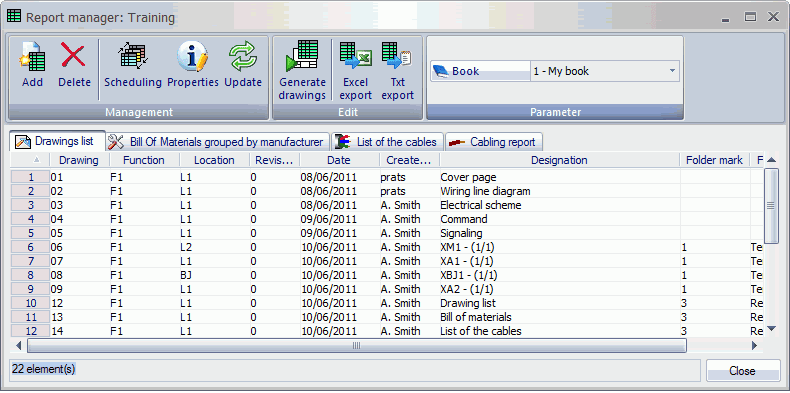The image size is (790, 393).
Task: Click the Book label icon
Action: (442, 72)
